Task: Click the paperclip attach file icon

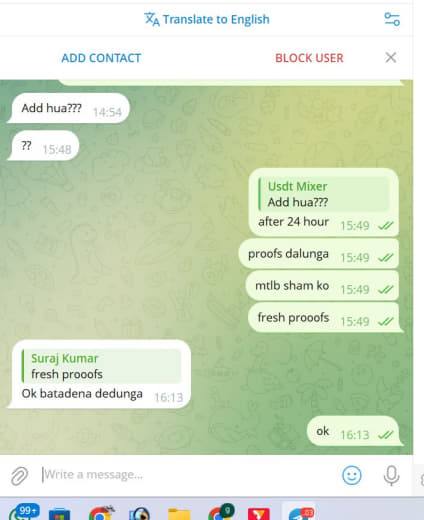Action: click(19, 475)
